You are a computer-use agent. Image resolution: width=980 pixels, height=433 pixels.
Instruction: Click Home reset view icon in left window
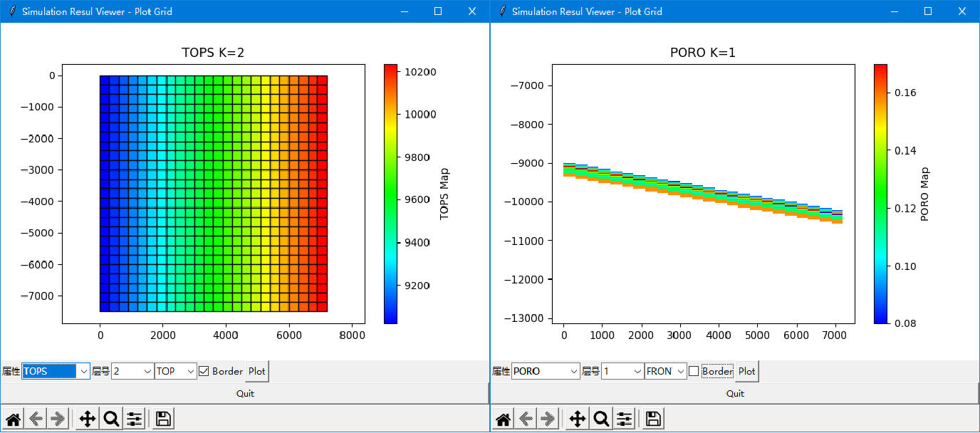coord(14,419)
